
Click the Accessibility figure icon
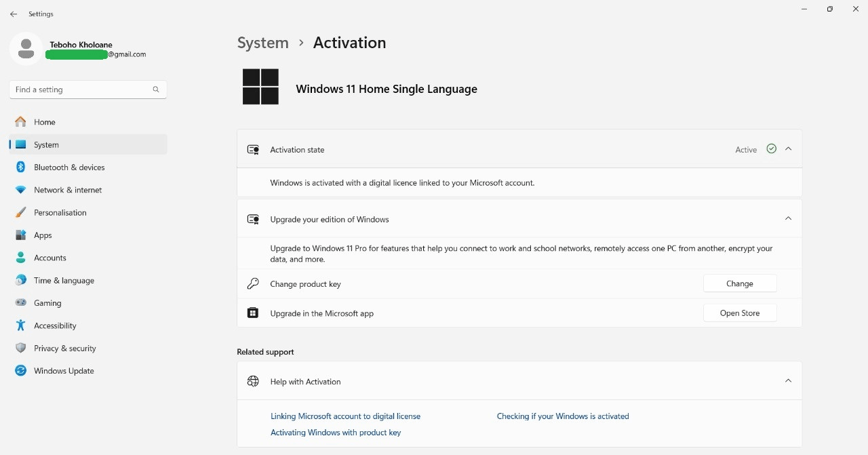[x=21, y=325]
